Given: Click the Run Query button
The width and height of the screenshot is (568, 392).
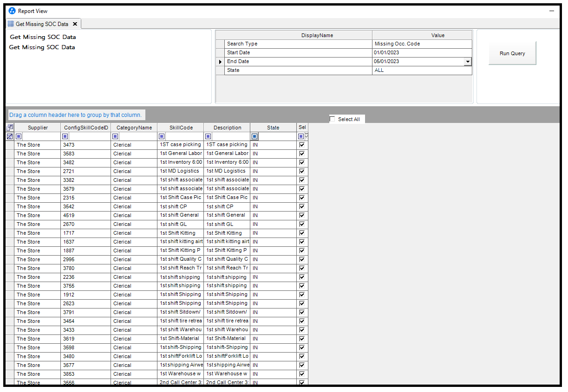Looking at the screenshot, I should 512,53.
